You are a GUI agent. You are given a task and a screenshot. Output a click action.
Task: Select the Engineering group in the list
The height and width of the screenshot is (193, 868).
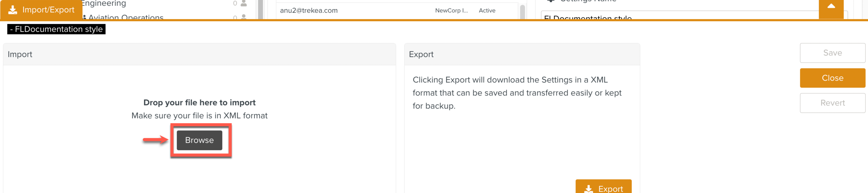pos(103,3)
